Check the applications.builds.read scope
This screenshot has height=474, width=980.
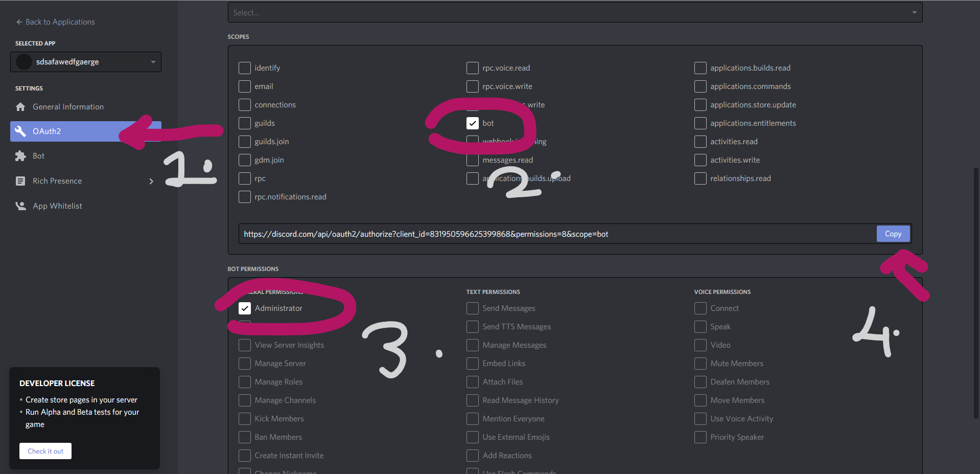coord(701,68)
